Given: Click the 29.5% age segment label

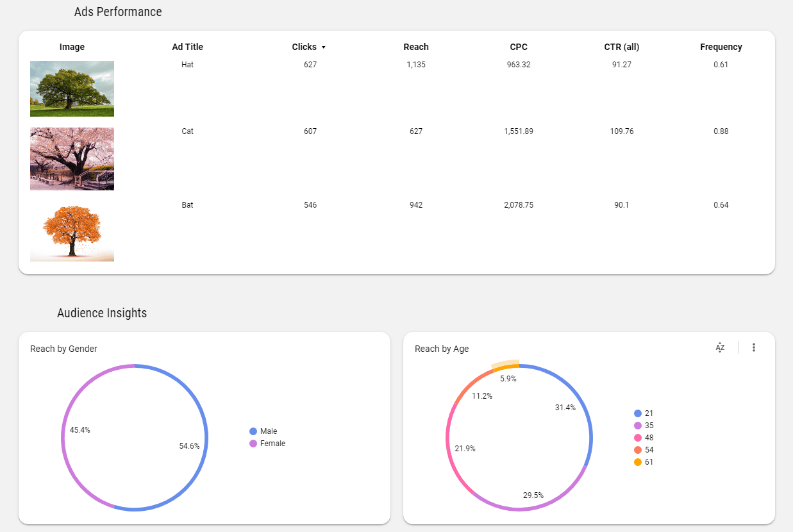Looking at the screenshot, I should tap(533, 495).
